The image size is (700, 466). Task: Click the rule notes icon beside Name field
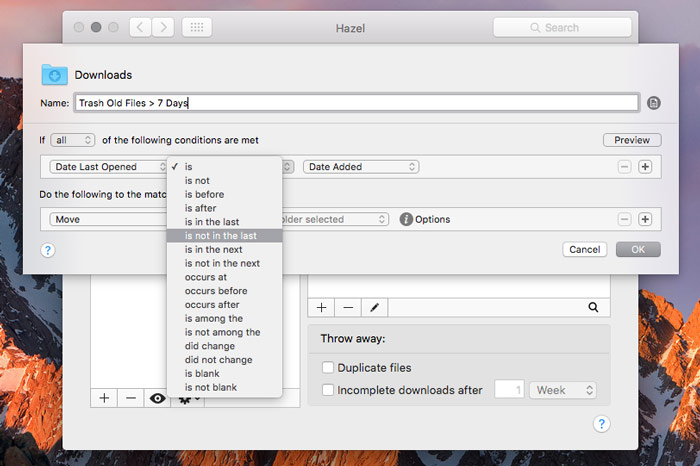654,103
